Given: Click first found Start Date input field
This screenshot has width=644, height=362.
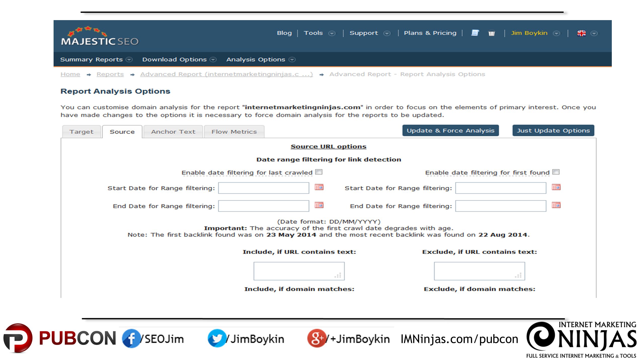Looking at the screenshot, I should (501, 188).
